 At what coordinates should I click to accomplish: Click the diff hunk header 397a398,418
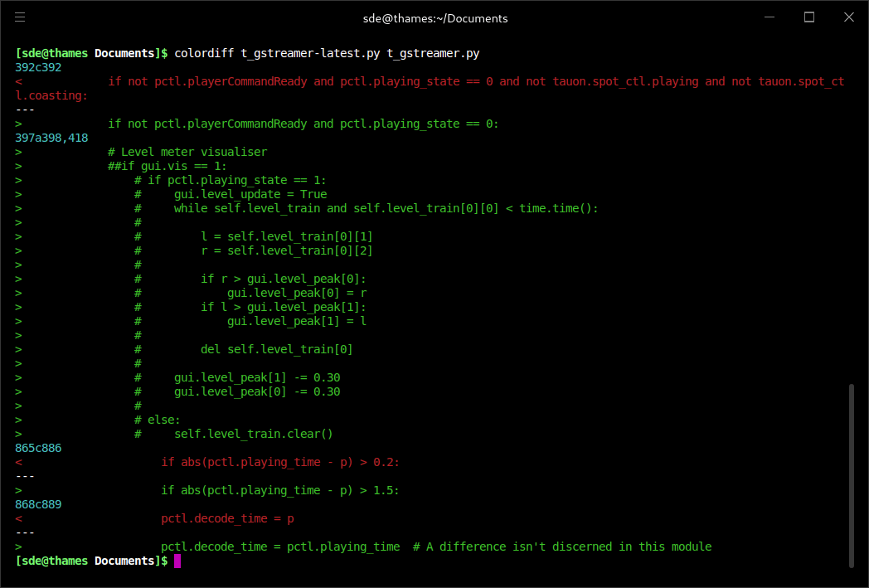51,138
